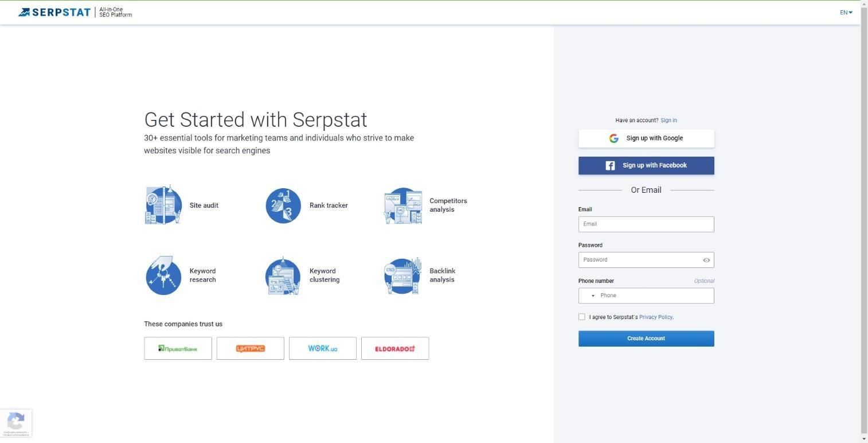This screenshot has height=443, width=868.
Task: Click the Backlink analysis icon
Action: pos(403,275)
